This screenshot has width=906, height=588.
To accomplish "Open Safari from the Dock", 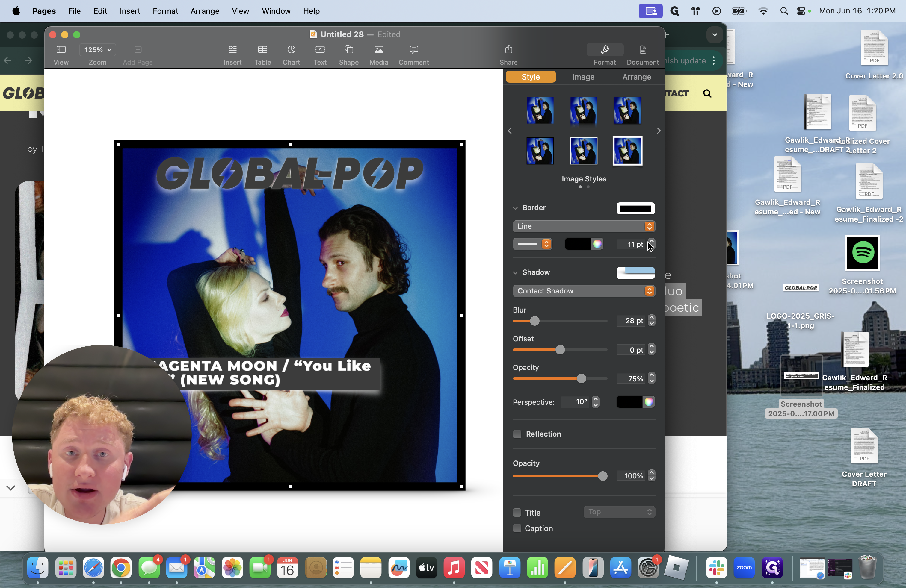I will [x=93, y=568].
